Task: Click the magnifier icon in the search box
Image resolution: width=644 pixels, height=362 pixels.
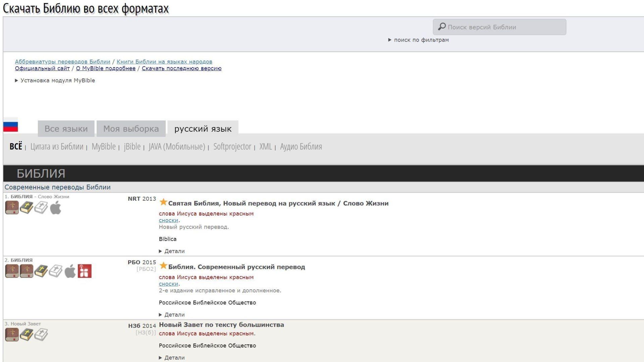Action: [x=442, y=27]
